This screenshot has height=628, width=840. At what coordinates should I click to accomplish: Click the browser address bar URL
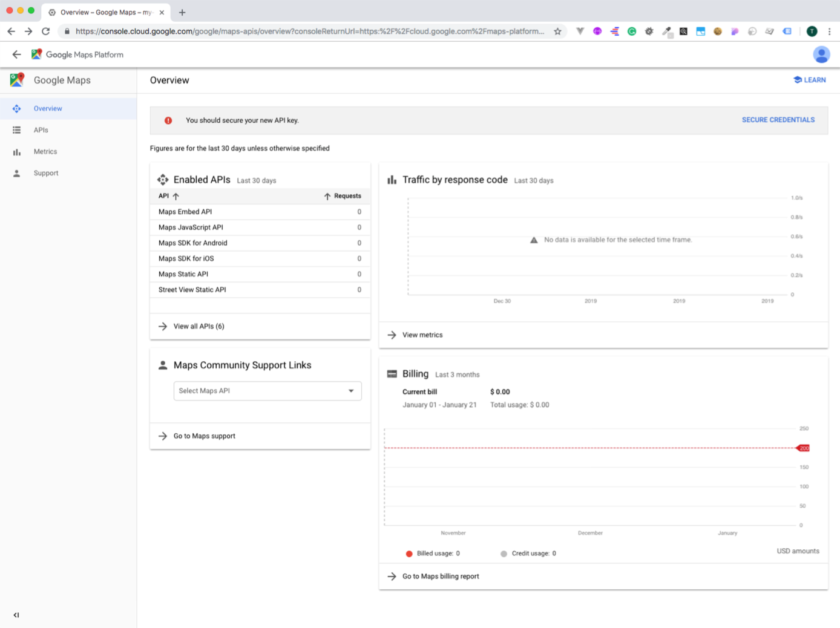tap(309, 31)
